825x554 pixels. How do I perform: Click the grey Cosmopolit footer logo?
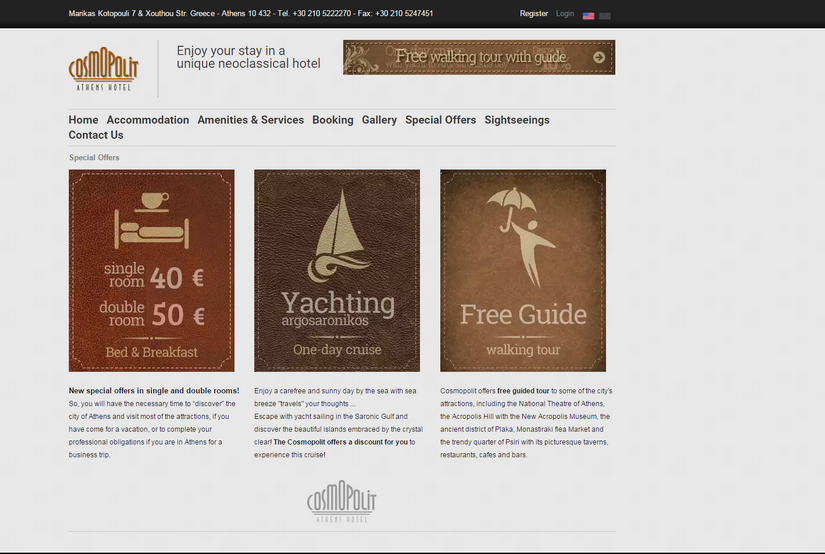(341, 501)
